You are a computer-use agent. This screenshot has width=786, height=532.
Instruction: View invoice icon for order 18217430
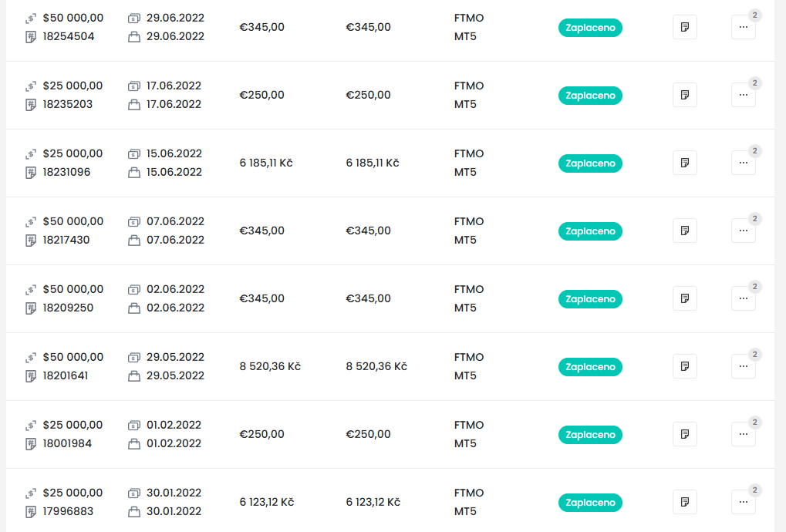pos(685,231)
